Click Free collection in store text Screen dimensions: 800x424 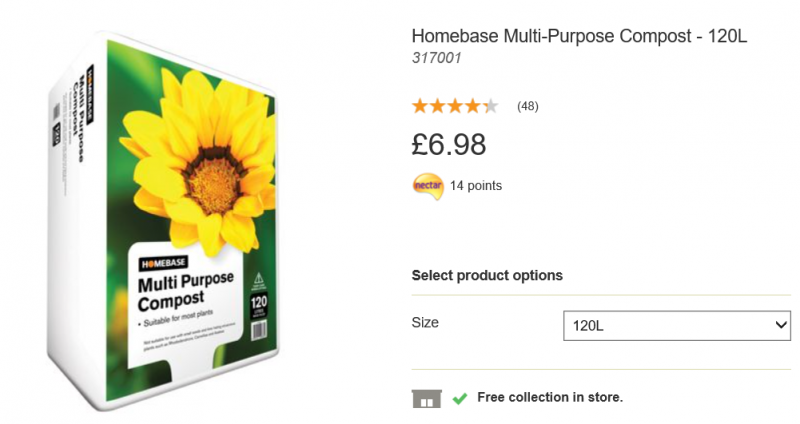coord(550,398)
